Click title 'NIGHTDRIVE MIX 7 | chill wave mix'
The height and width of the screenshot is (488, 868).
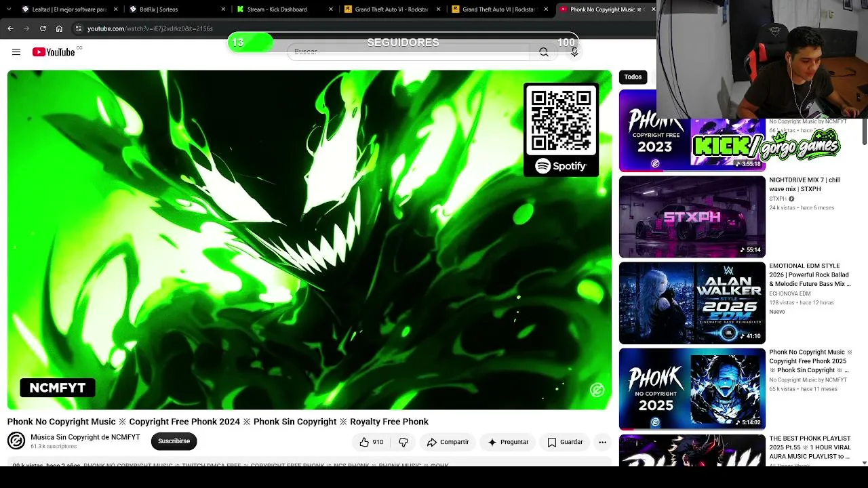(805, 184)
